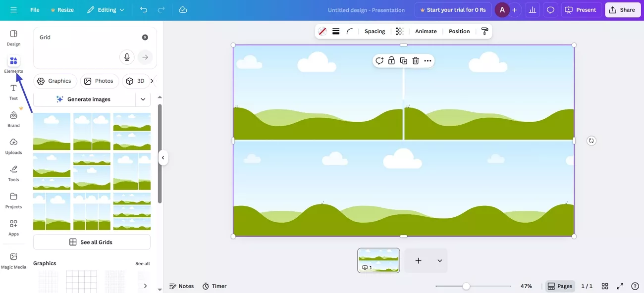Open the Generate images dropdown
Screen dimensions: 644x293
pyautogui.click(x=143, y=99)
